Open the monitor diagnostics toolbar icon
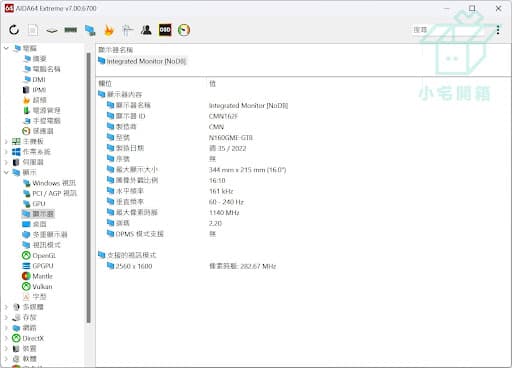This screenshot has width=512, height=368. click(x=90, y=30)
